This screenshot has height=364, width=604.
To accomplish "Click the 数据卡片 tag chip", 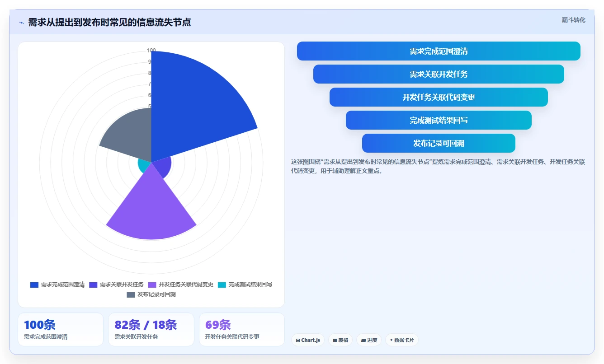I will tap(402, 340).
